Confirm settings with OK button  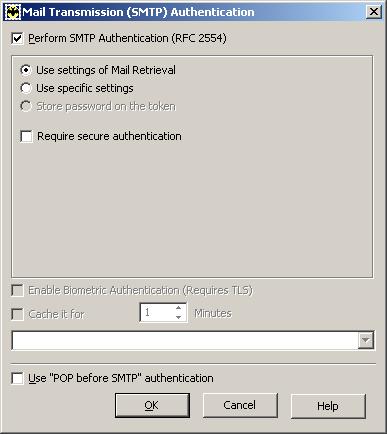coord(152,405)
